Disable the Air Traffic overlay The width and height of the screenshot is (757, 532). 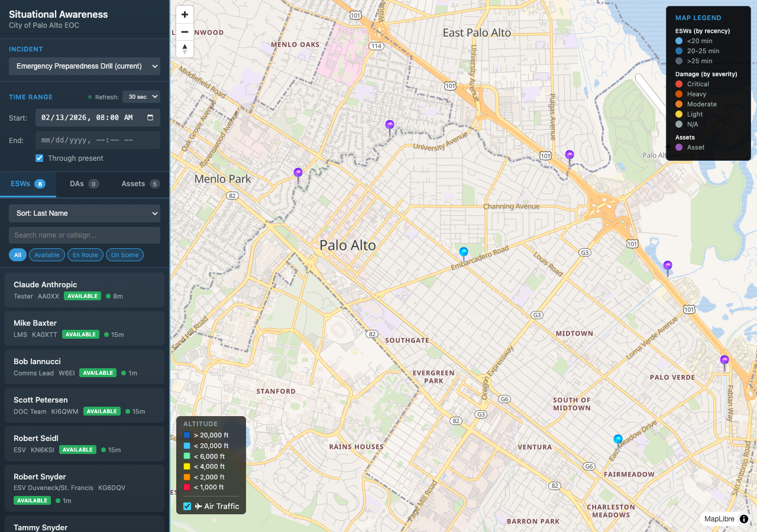(x=186, y=506)
